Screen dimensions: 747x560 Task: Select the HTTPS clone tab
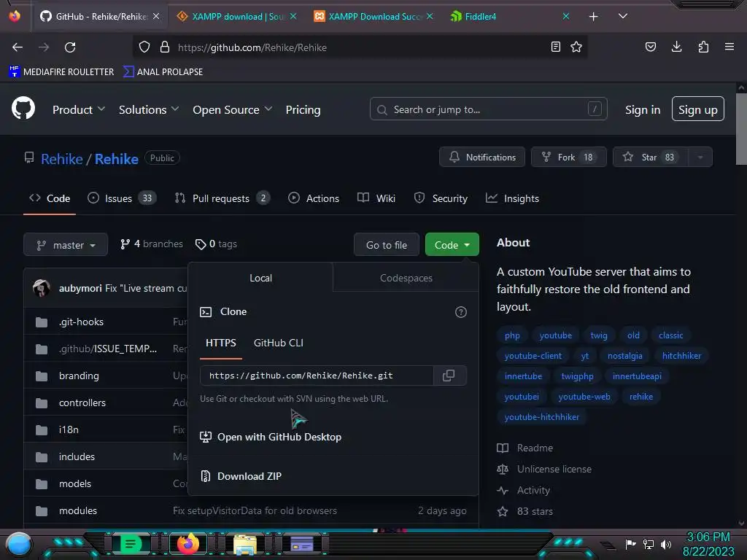click(x=220, y=343)
